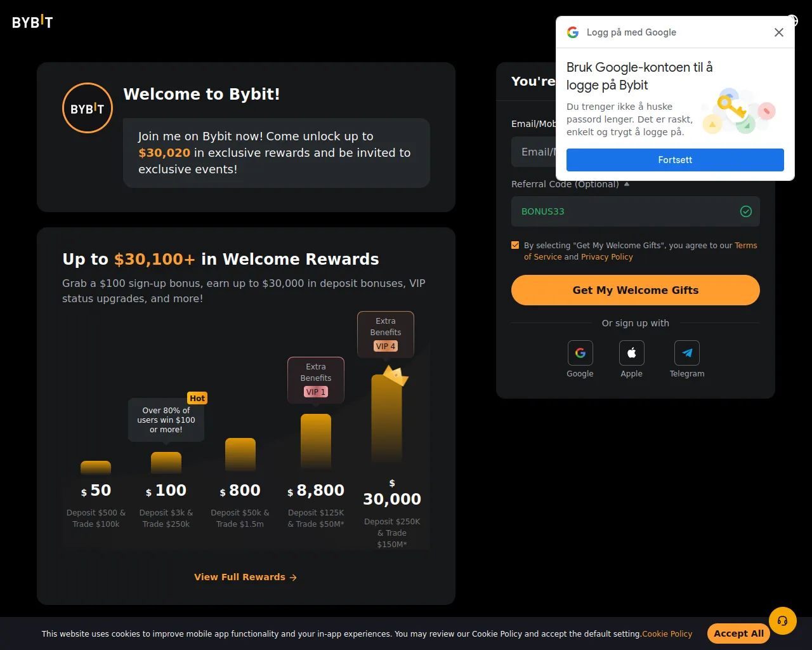The image size is (812, 650).
Task: Uncheck the Terms of Service agreement checkbox
Action: [515, 245]
